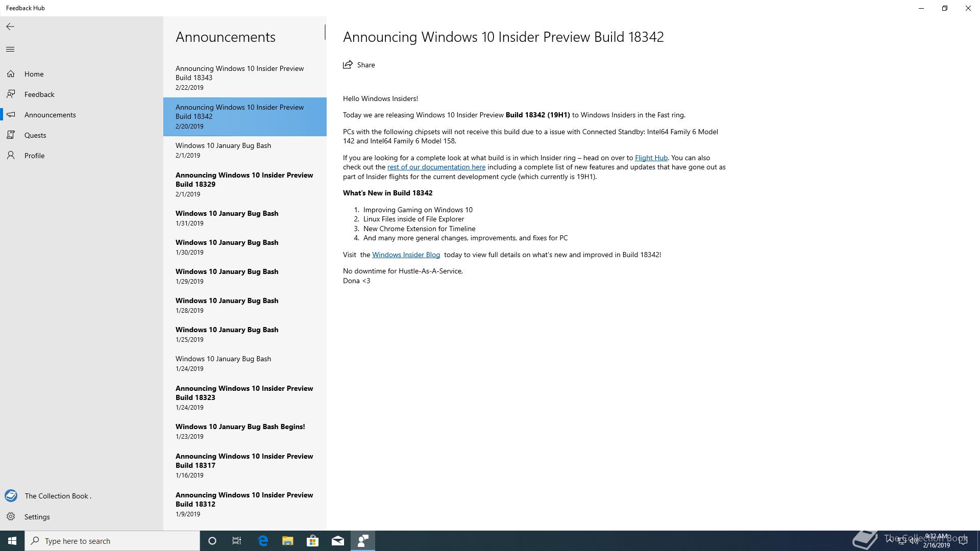Viewport: 980px width, 551px height.
Task: Click the announcements list scrollbar
Action: pyautogui.click(x=325, y=32)
